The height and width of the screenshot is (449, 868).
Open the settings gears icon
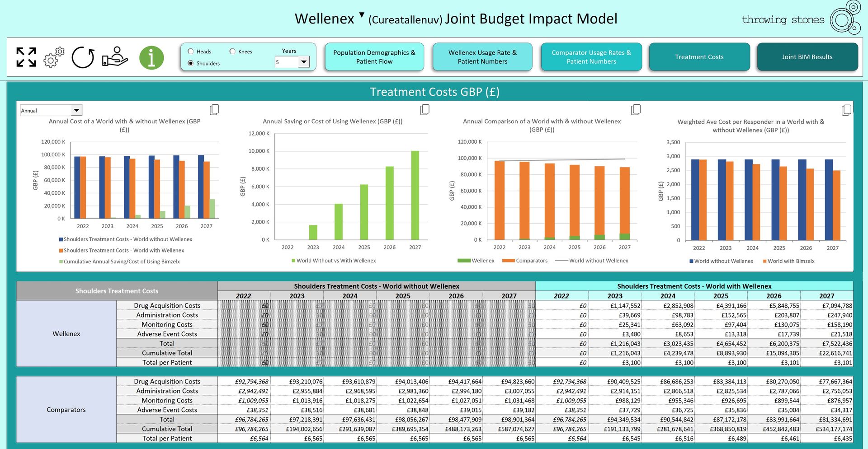pos(54,57)
